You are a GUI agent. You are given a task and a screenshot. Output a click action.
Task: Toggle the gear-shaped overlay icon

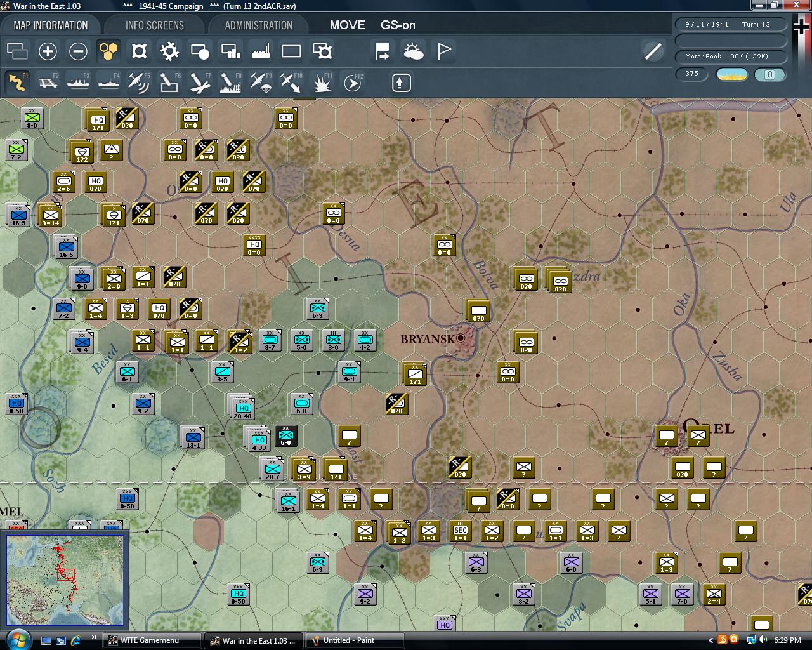click(x=169, y=51)
